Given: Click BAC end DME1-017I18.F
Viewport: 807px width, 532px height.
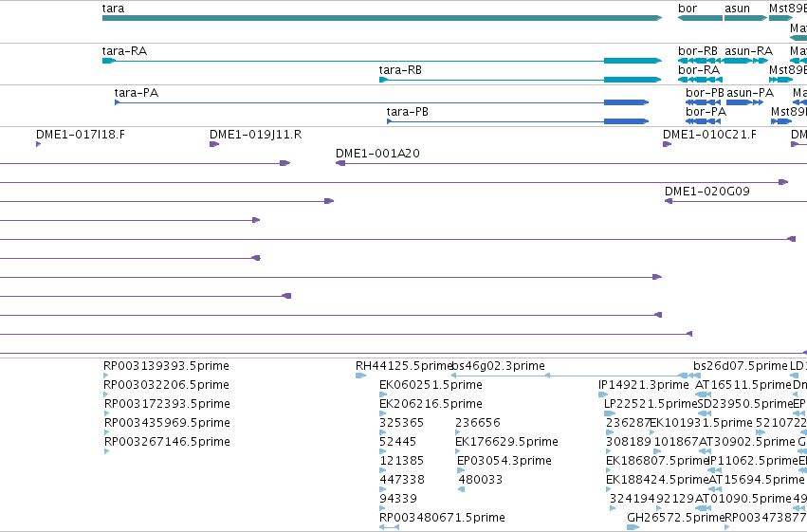Looking at the screenshot, I should pos(39,144).
